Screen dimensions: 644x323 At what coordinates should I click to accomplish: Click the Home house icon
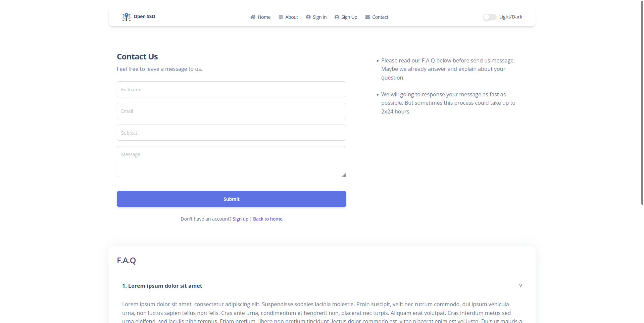point(253,17)
